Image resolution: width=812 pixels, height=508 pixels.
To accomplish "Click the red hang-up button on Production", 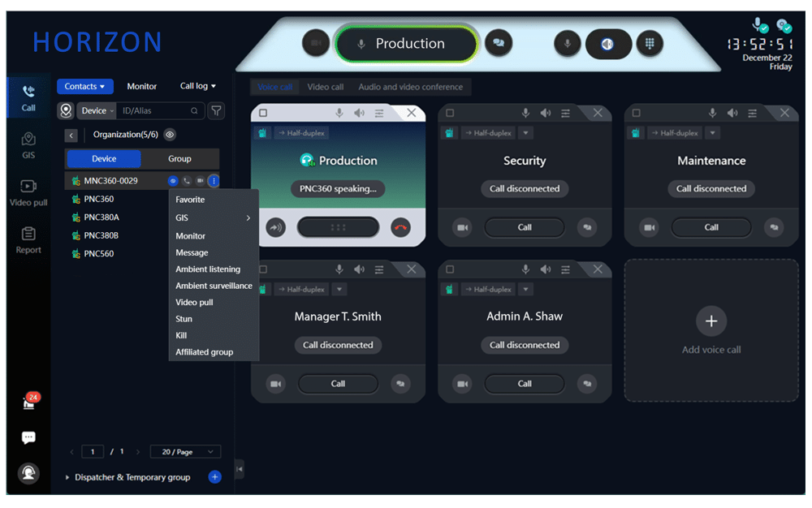I will click(400, 227).
